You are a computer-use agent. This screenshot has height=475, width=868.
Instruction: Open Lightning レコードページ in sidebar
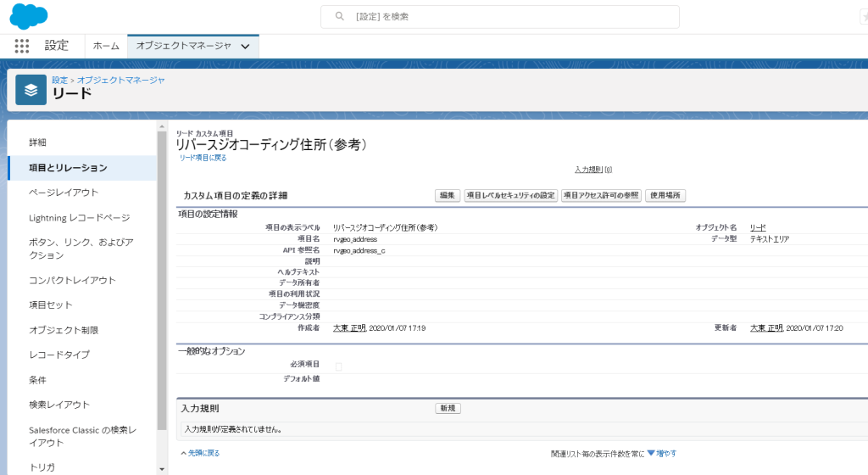tap(80, 218)
